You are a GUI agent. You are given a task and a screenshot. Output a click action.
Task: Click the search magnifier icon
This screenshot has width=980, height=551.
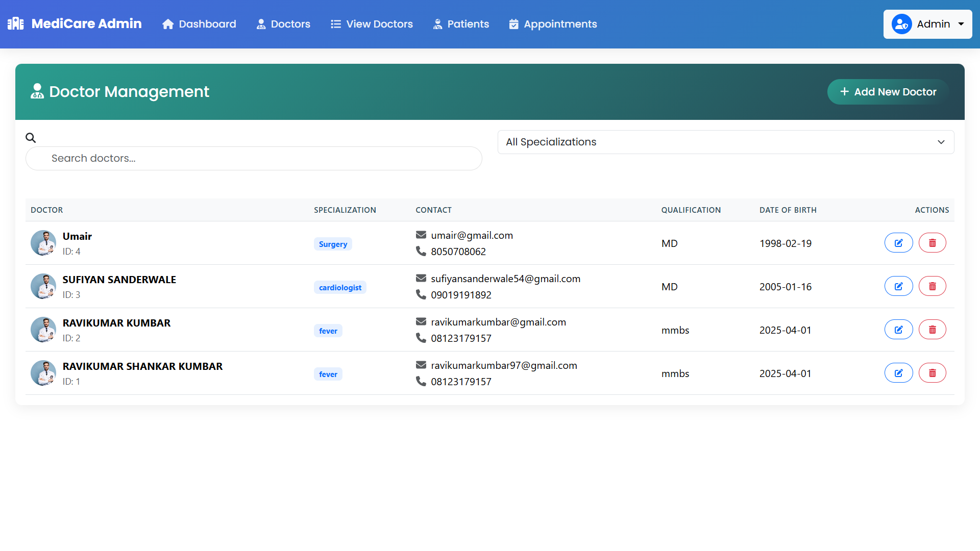coord(31,138)
